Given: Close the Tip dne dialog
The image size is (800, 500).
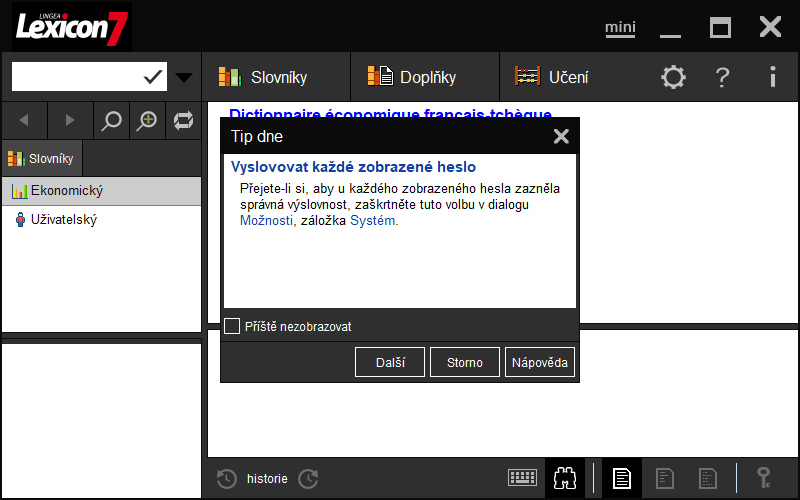Looking at the screenshot, I should point(561,136).
